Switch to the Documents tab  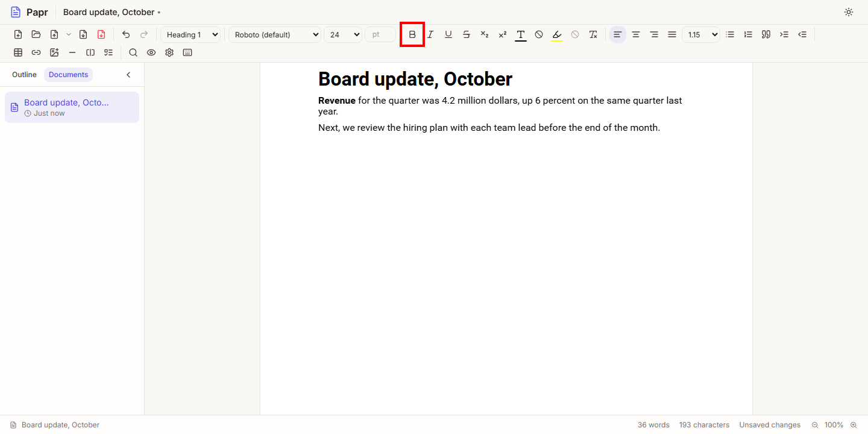68,75
